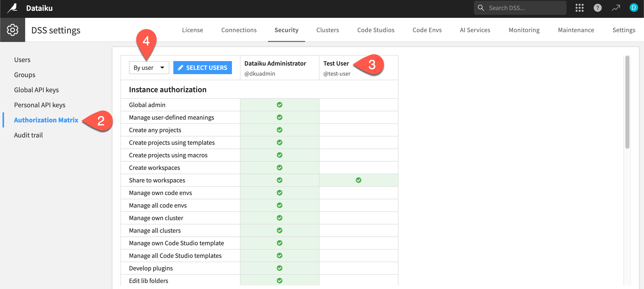Viewport: 644px width, 289px height.
Task: Go to the Code Envs tab
Action: click(427, 30)
